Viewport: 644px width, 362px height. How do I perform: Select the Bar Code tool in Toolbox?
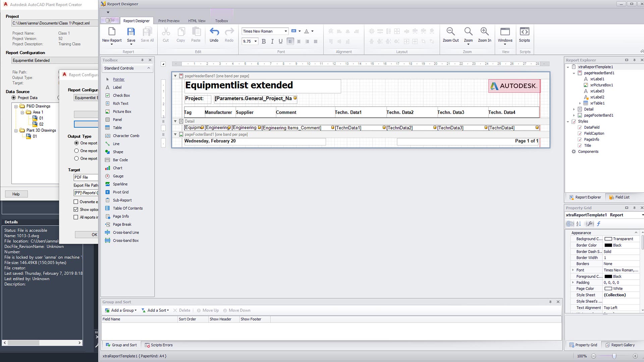click(120, 160)
